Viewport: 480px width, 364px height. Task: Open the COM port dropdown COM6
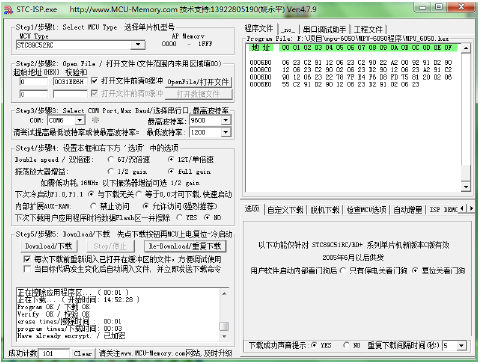point(80,120)
